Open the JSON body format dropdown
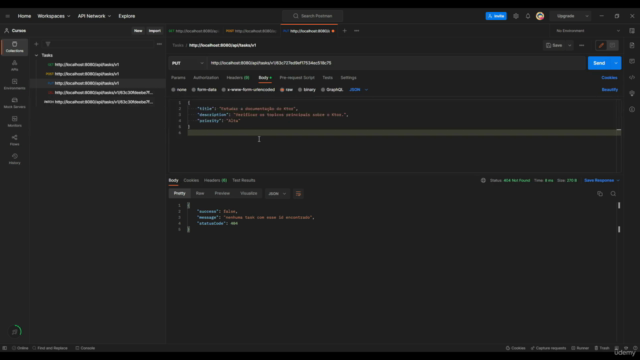The width and height of the screenshot is (640, 360). click(358, 90)
